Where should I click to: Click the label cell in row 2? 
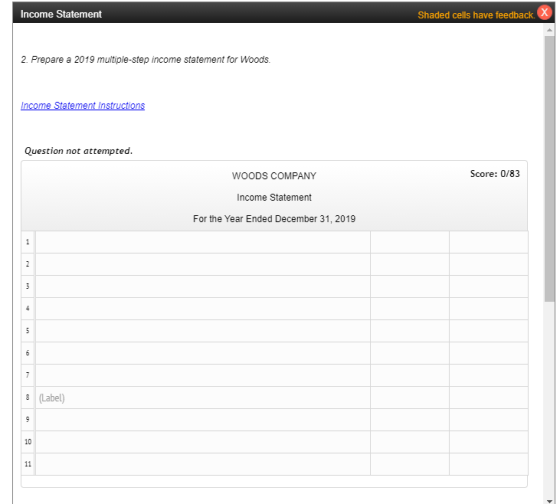pyautogui.click(x=203, y=264)
